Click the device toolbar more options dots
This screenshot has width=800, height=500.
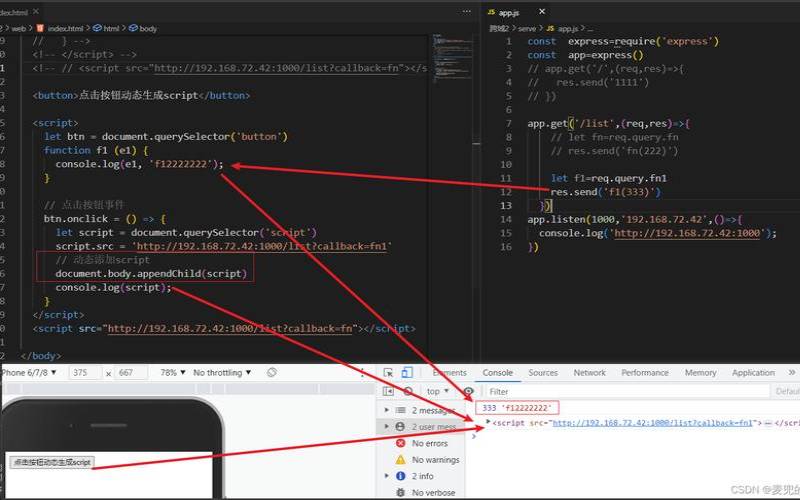click(x=362, y=372)
